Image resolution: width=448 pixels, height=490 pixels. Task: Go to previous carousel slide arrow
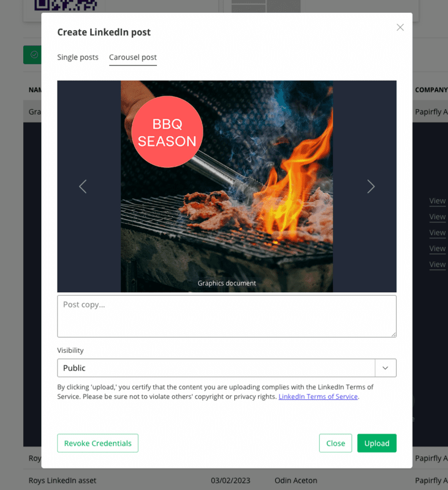click(x=83, y=187)
